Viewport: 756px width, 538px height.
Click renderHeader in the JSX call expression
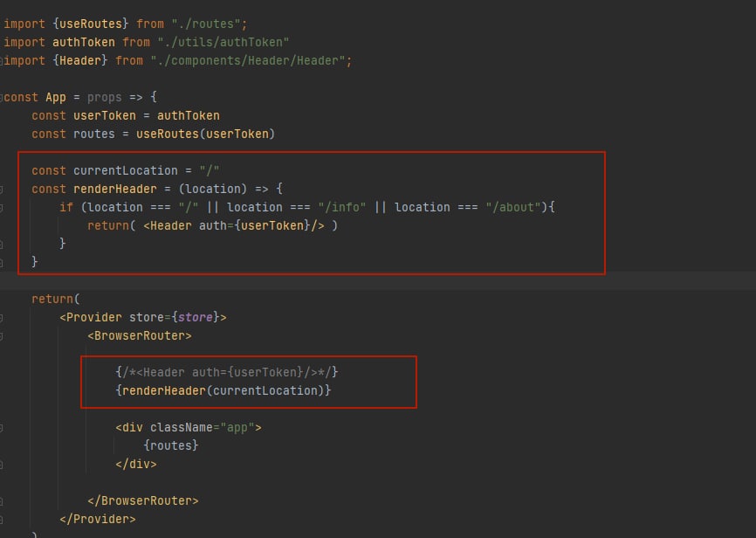pyautogui.click(x=164, y=390)
